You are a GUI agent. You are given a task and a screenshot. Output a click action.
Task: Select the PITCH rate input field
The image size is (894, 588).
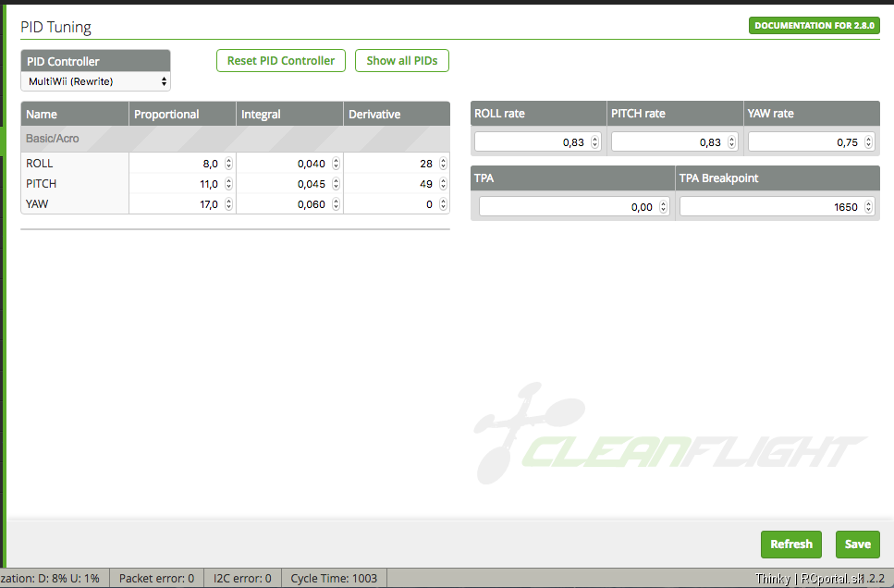click(x=675, y=142)
